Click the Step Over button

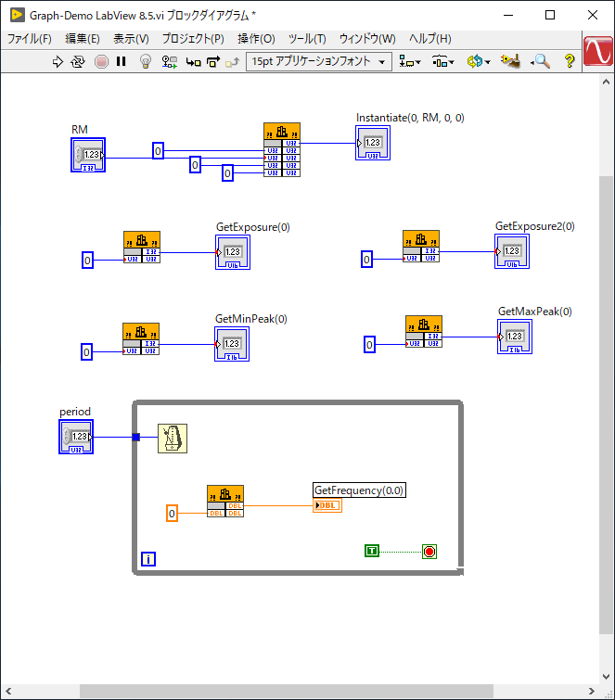(x=213, y=61)
